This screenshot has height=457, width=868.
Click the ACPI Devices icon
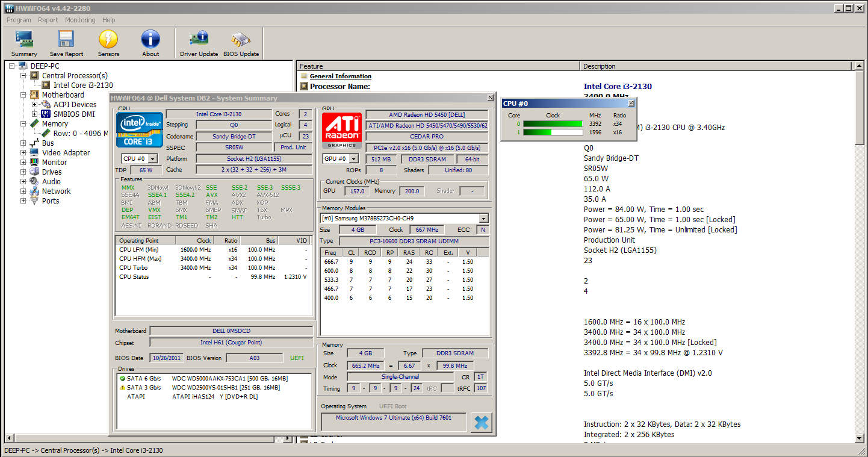coord(46,105)
